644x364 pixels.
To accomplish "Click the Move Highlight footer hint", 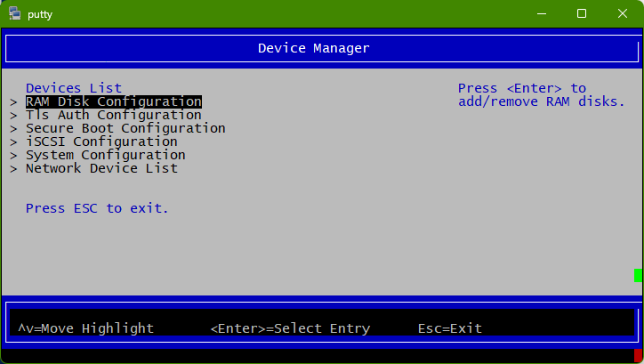I will coord(85,328).
